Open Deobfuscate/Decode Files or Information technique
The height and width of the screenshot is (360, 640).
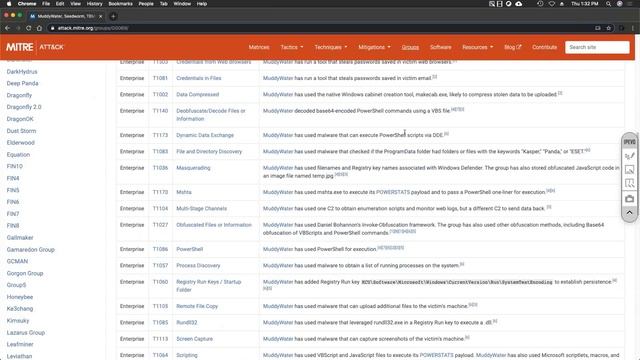(211, 115)
